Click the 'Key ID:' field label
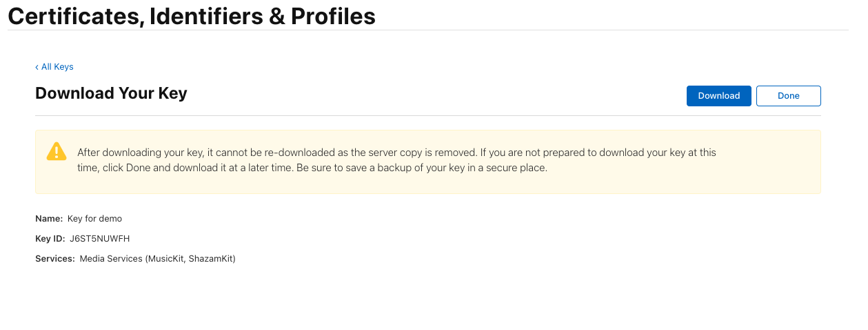The image size is (868, 330). 50,239
